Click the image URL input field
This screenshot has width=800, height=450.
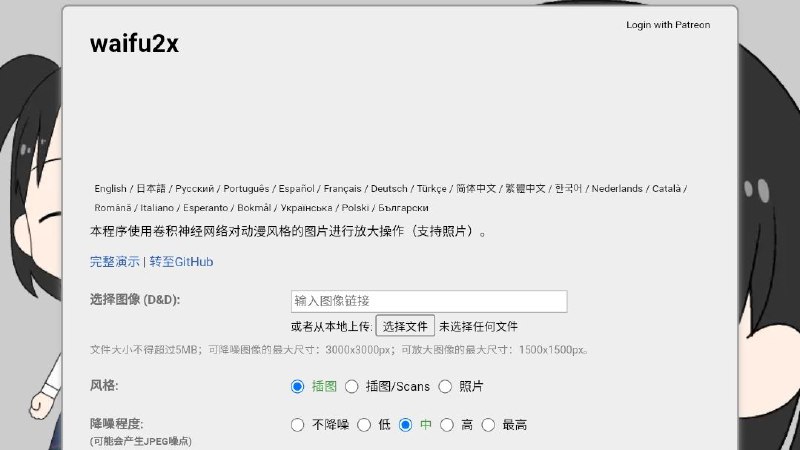[x=428, y=301]
